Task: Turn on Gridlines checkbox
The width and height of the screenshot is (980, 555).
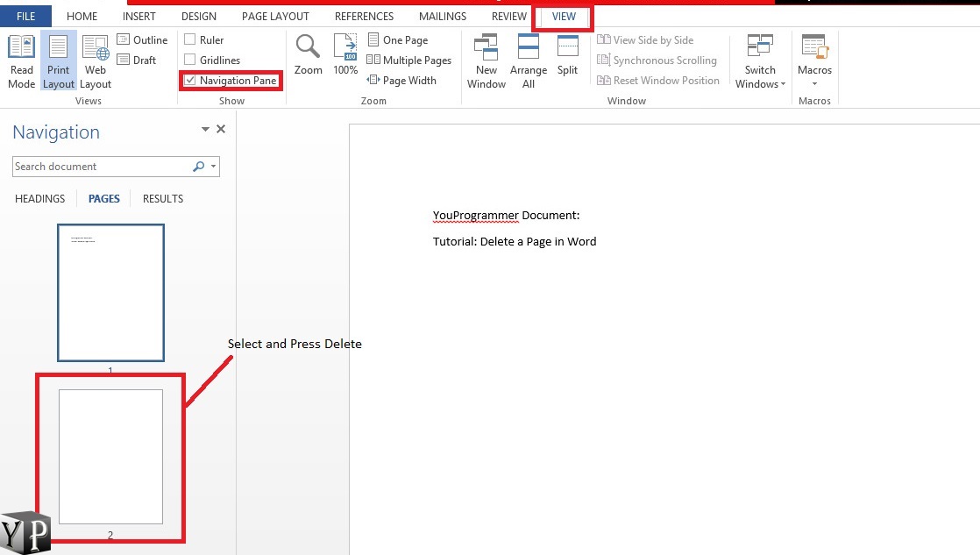Action: point(190,60)
